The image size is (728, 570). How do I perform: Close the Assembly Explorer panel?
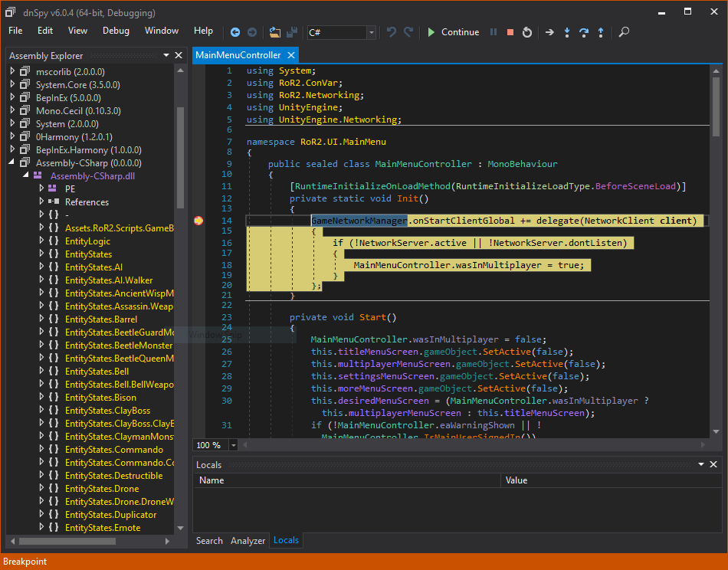[x=179, y=55]
